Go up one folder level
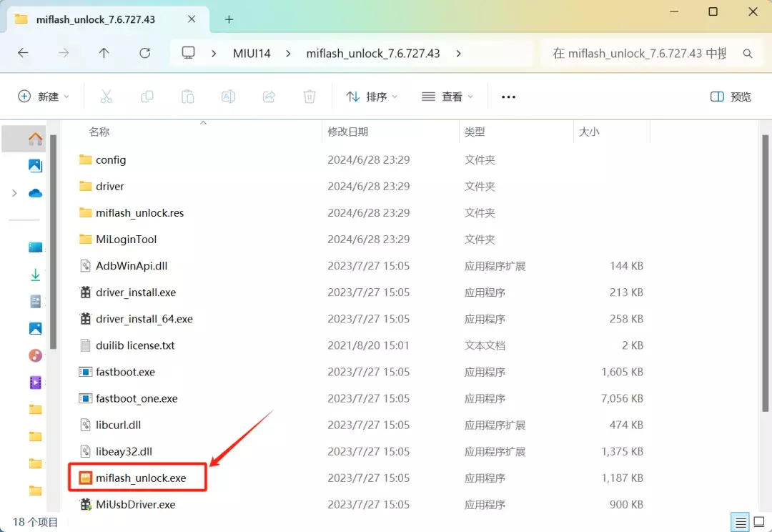This screenshot has height=532, width=772. [104, 53]
